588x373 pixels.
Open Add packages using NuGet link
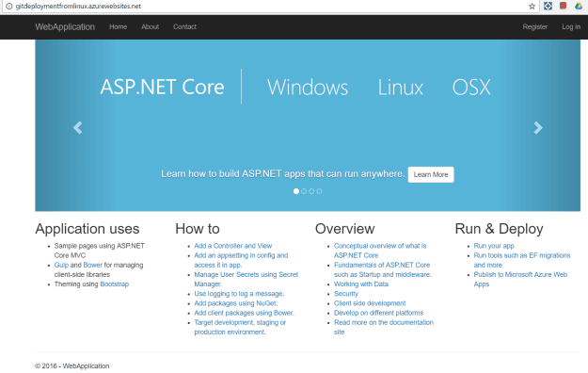click(x=236, y=303)
